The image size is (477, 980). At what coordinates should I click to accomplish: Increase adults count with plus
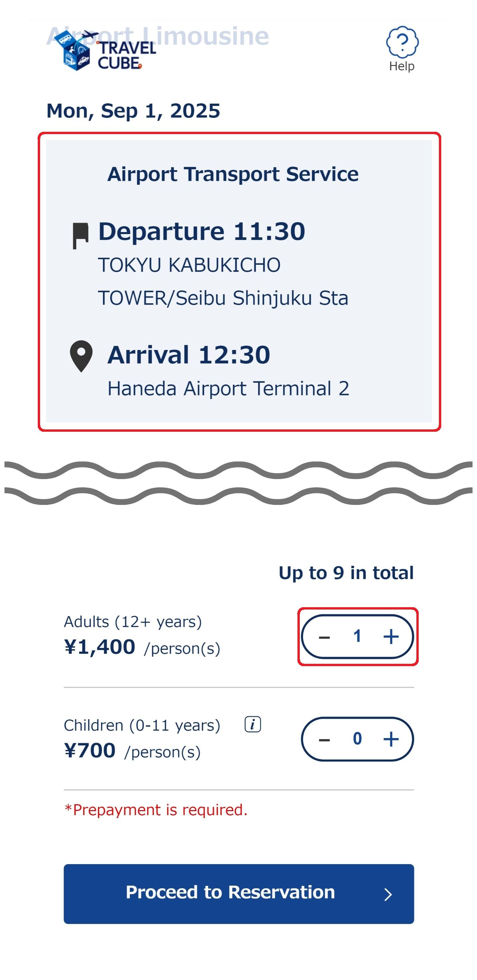pyautogui.click(x=391, y=636)
